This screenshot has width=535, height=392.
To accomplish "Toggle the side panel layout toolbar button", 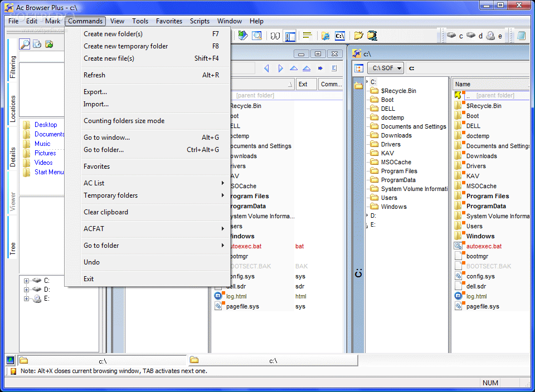I will pos(290,36).
